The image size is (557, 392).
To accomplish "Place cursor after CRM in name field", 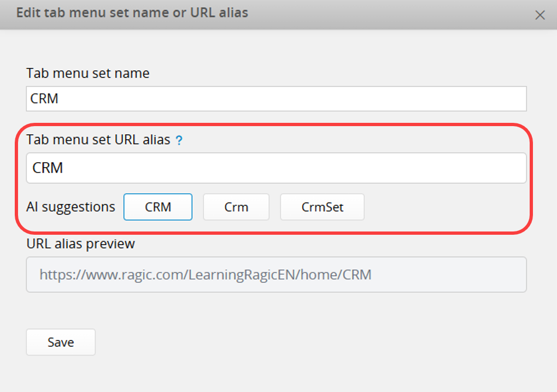I will [x=60, y=99].
